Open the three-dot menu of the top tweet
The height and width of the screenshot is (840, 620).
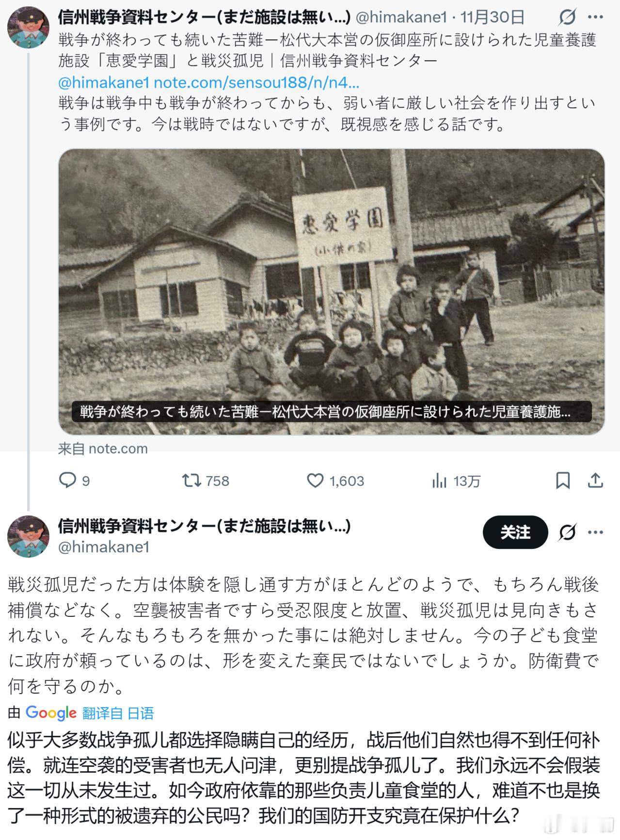point(595,17)
